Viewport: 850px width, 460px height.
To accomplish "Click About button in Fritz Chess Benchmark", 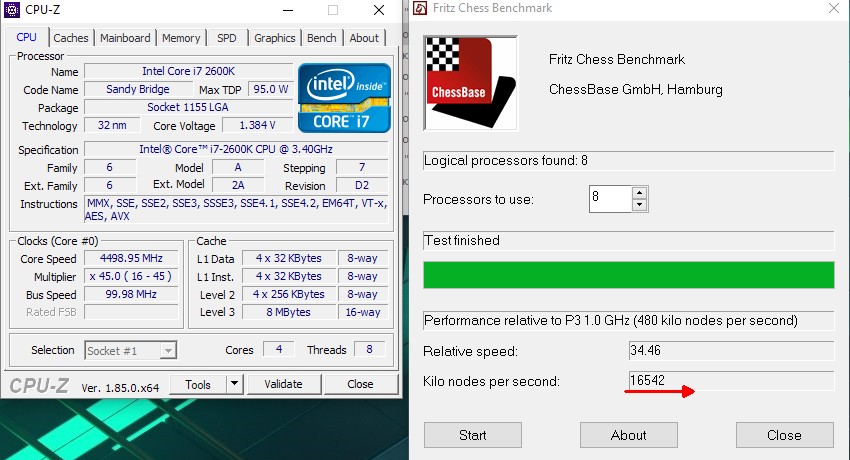I will point(629,435).
